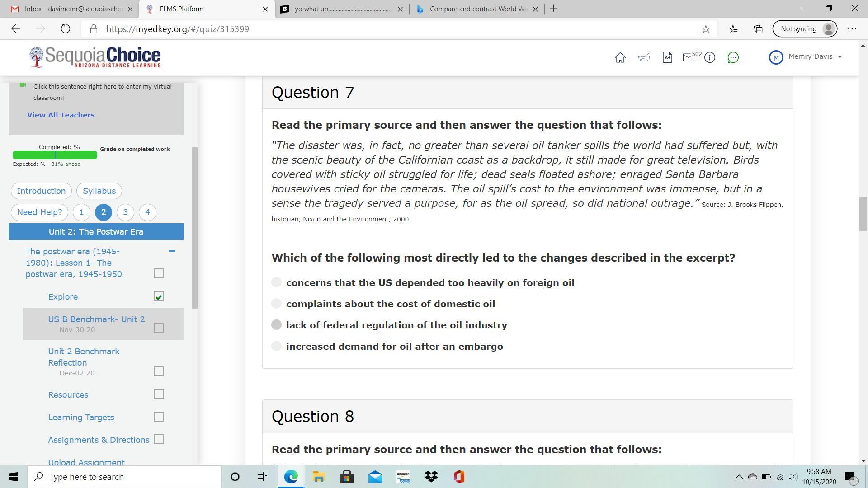Click the Windows taskbar search box
This screenshot has width=868, height=488.
pos(124,477)
